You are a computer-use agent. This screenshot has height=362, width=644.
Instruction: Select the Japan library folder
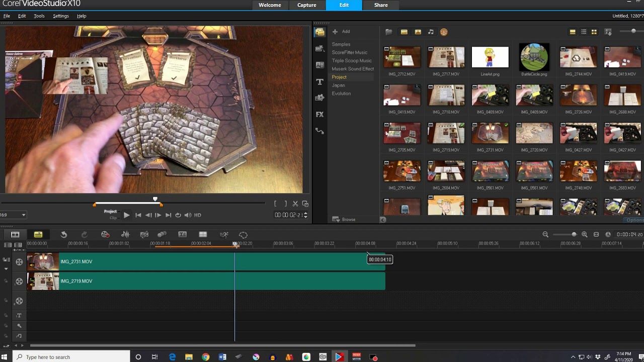click(x=339, y=85)
